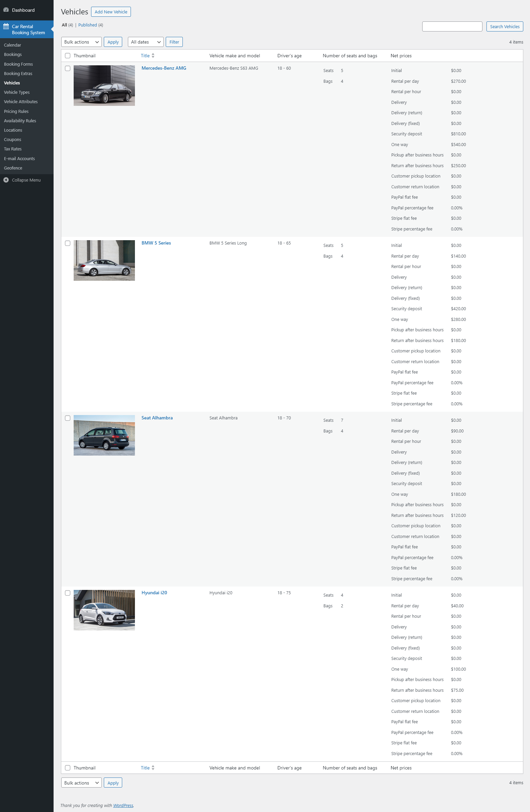Show All vehicles view link
This screenshot has width=530, height=812.
click(65, 25)
